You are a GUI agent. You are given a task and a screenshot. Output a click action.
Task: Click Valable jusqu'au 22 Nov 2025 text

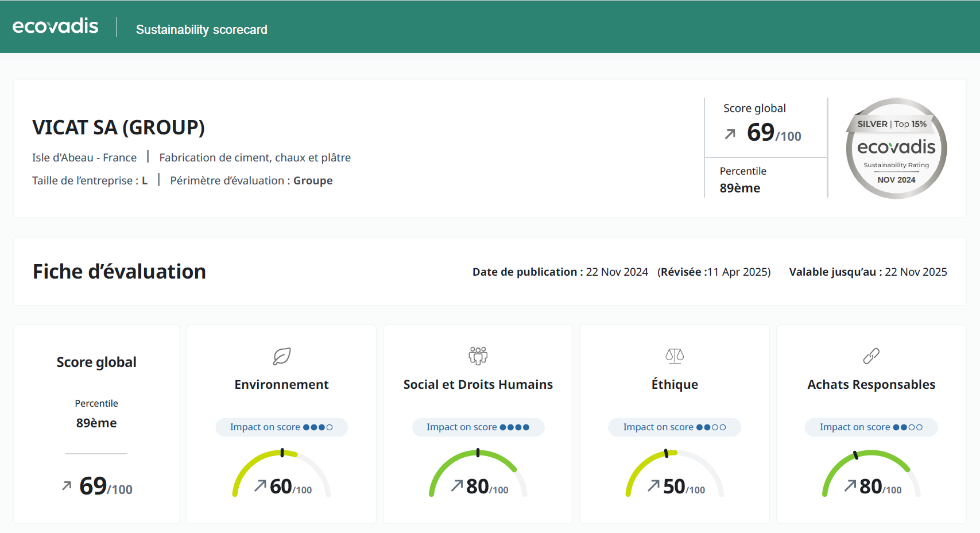[868, 272]
